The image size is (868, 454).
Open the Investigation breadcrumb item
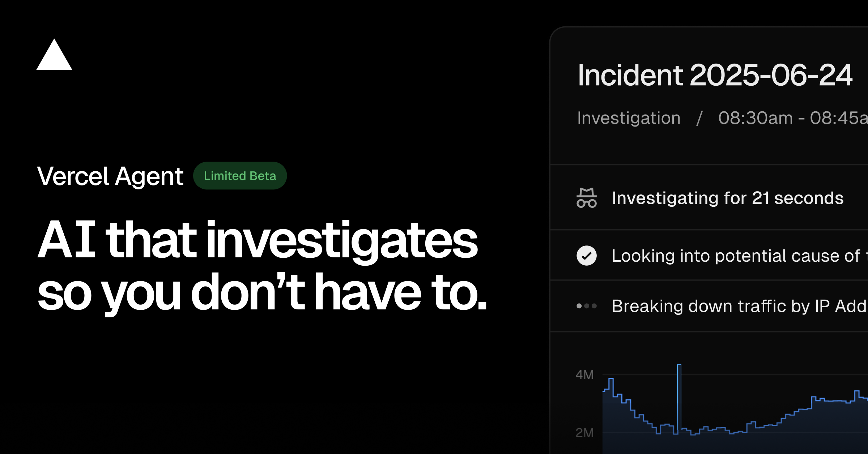click(x=629, y=118)
